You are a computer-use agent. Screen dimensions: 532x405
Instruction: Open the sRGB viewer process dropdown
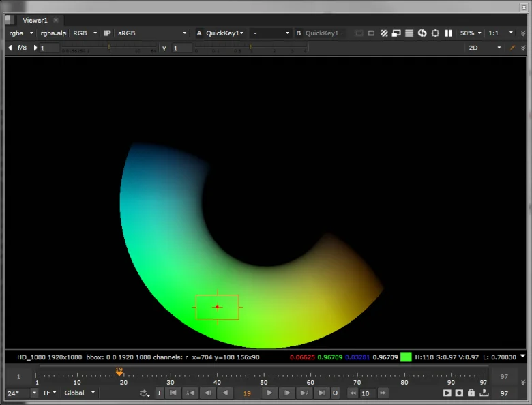(x=152, y=33)
